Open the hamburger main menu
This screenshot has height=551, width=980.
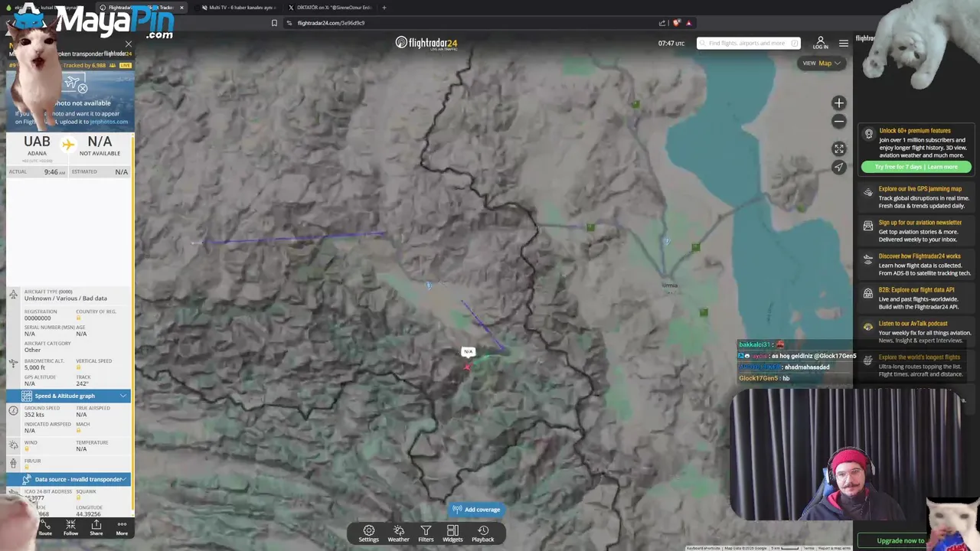[x=843, y=43]
